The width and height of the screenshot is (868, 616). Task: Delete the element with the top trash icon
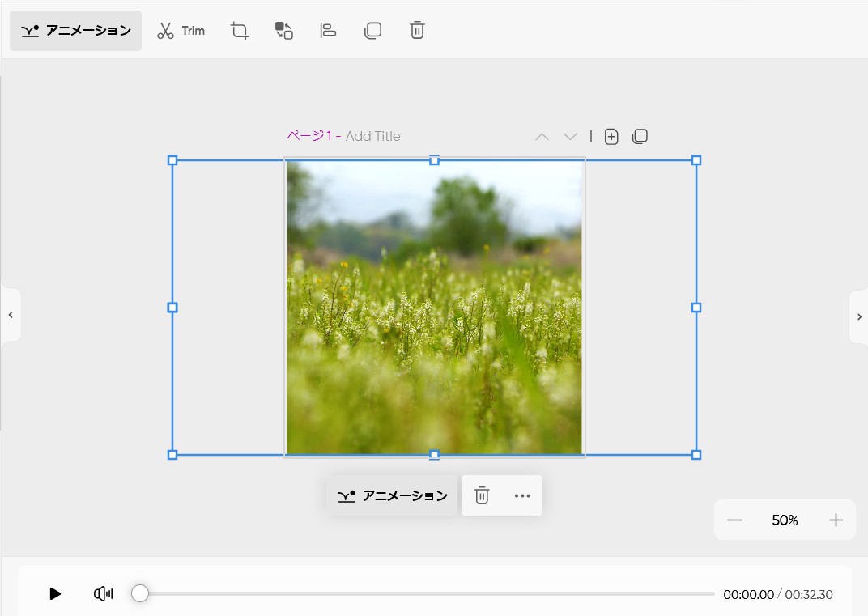point(417,31)
